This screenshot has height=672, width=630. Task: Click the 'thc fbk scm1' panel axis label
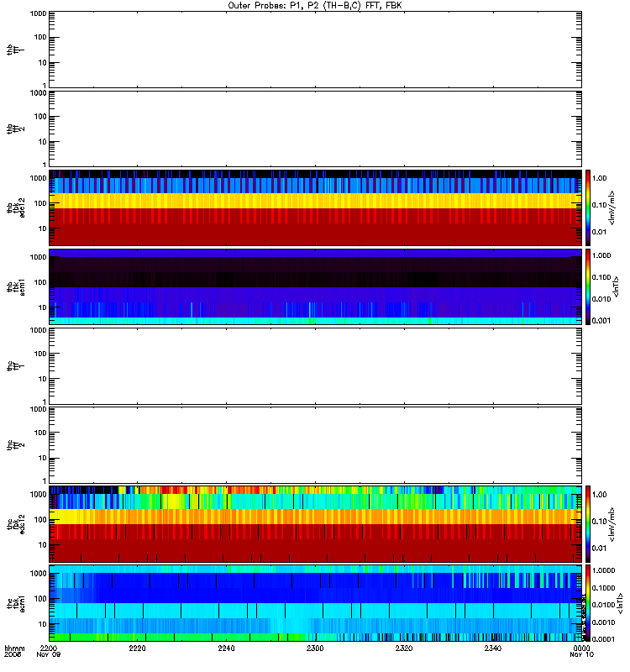pos(15,603)
